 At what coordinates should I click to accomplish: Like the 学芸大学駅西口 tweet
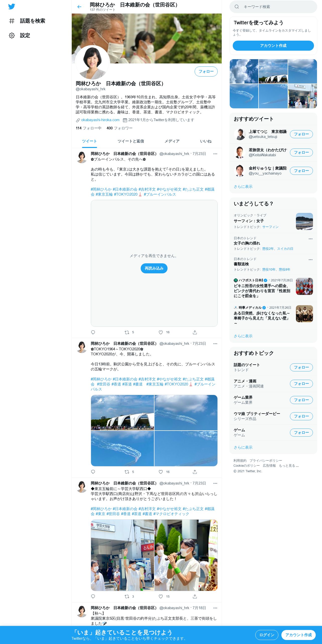coord(161,596)
